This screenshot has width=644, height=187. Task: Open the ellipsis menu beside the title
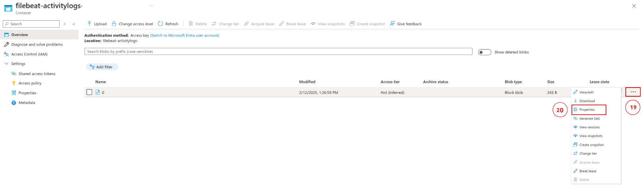(151, 6)
